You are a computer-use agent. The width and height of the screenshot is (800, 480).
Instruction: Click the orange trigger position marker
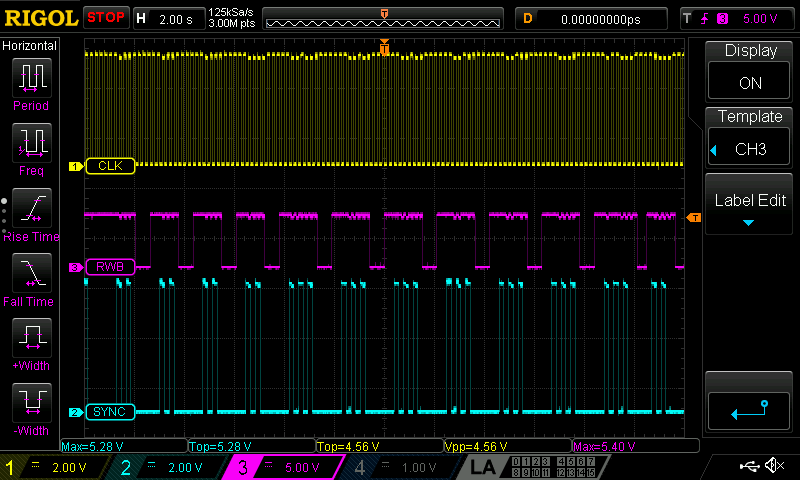[x=384, y=46]
